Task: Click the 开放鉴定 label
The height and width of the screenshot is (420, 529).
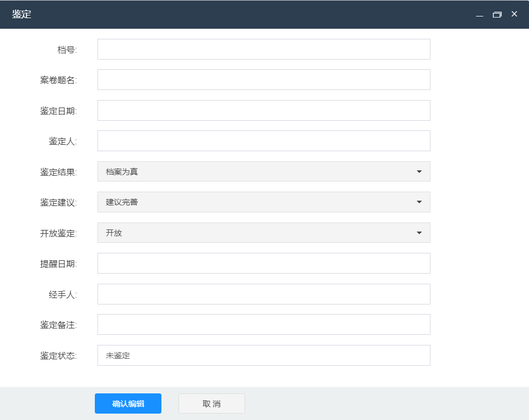Action: [59, 233]
